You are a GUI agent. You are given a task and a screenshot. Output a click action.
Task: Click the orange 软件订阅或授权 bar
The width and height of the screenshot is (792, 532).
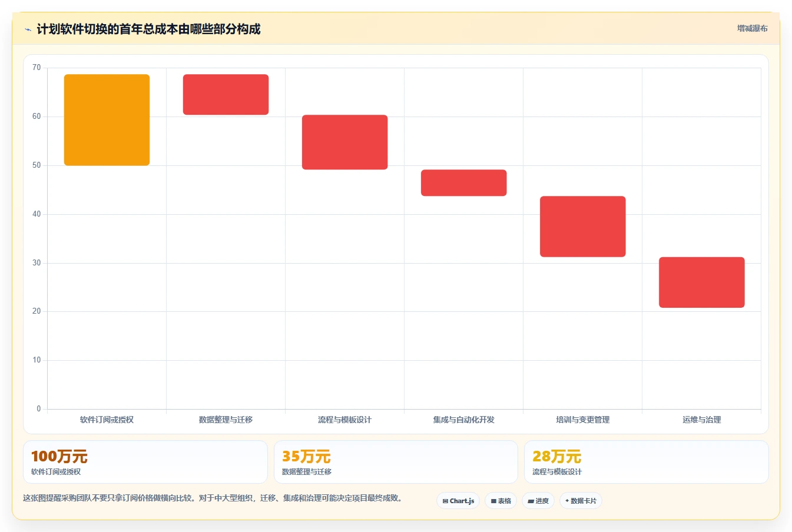[x=107, y=120]
